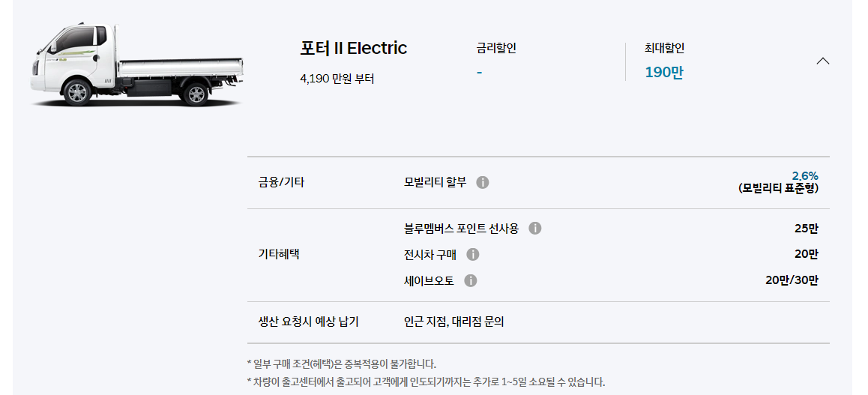
Task: Click the 25만 블루멤버스 amount
Action: (x=806, y=228)
